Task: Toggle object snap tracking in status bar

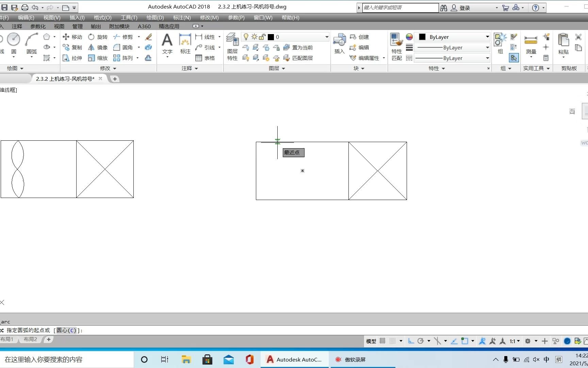Action: [454, 341]
